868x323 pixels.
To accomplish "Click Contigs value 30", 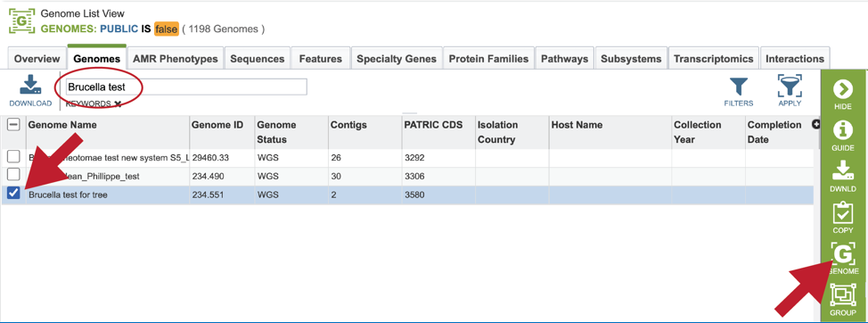I will pyautogui.click(x=335, y=176).
